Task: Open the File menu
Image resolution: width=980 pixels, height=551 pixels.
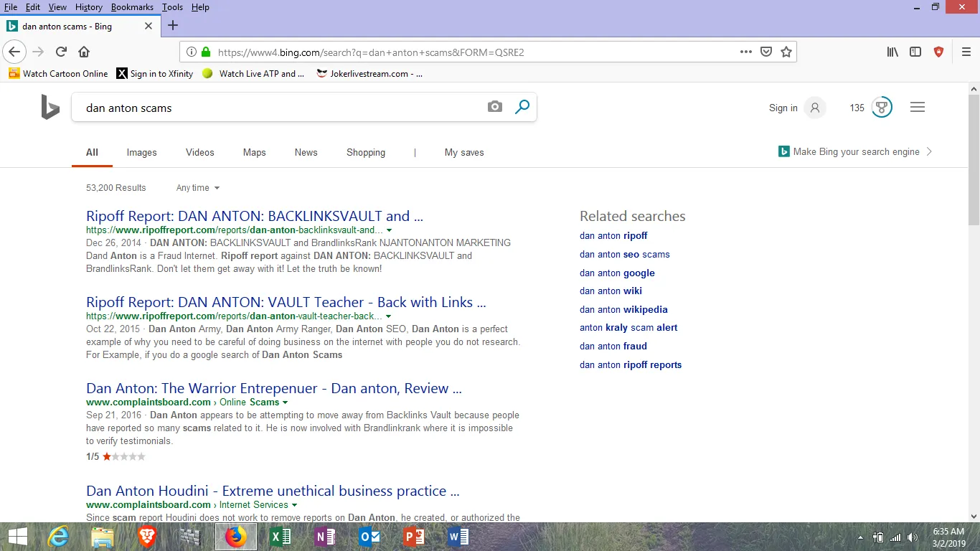Action: tap(11, 7)
